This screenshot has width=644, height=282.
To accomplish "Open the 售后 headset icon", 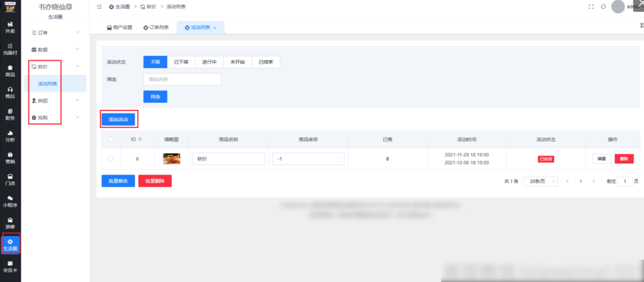I will 10,92.
